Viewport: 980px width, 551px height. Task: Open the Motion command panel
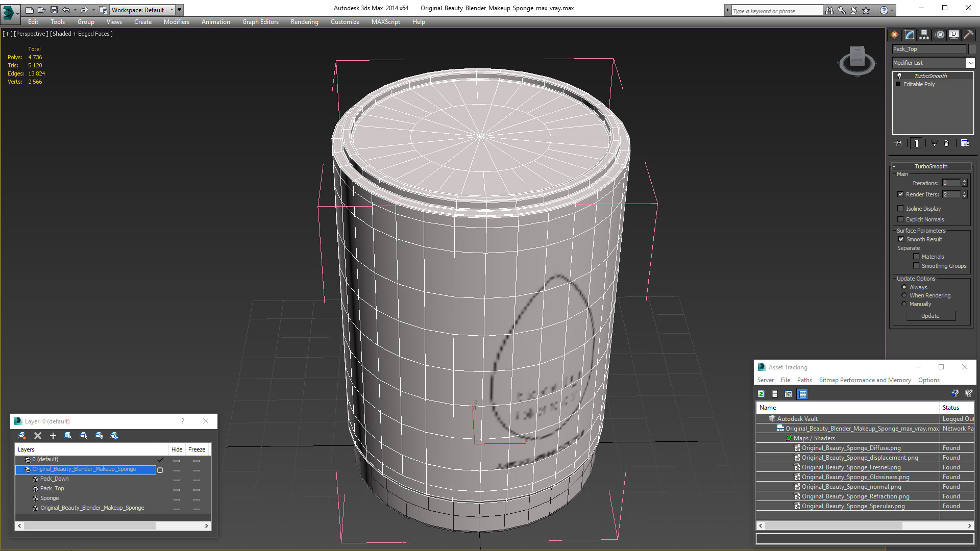(x=939, y=35)
